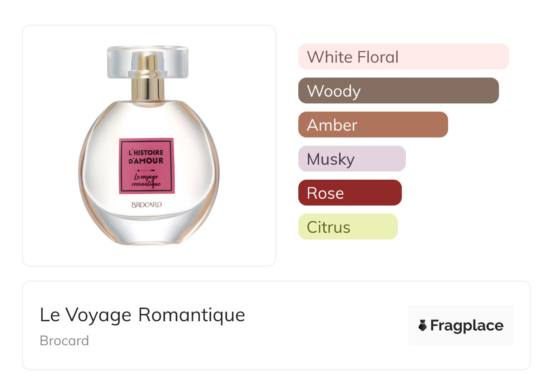The width and height of the screenshot is (553, 392).
Task: Select the Citrus accord bar
Action: [348, 227]
